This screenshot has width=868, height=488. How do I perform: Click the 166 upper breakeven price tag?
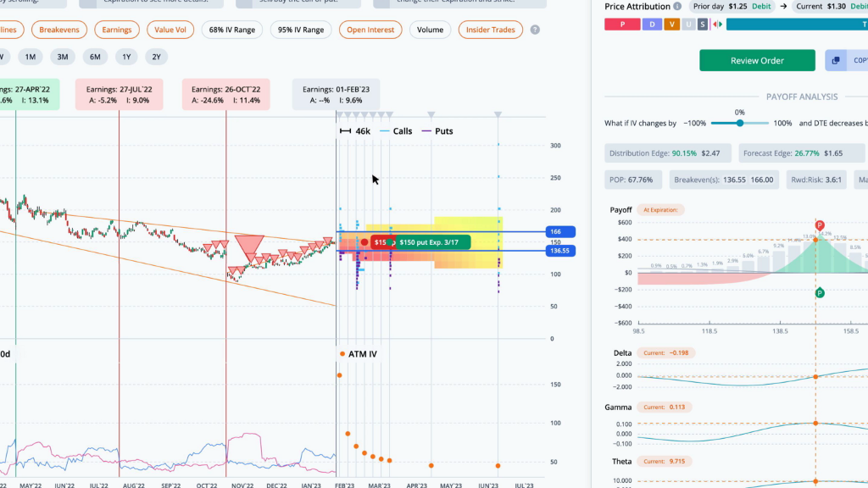[x=560, y=232]
